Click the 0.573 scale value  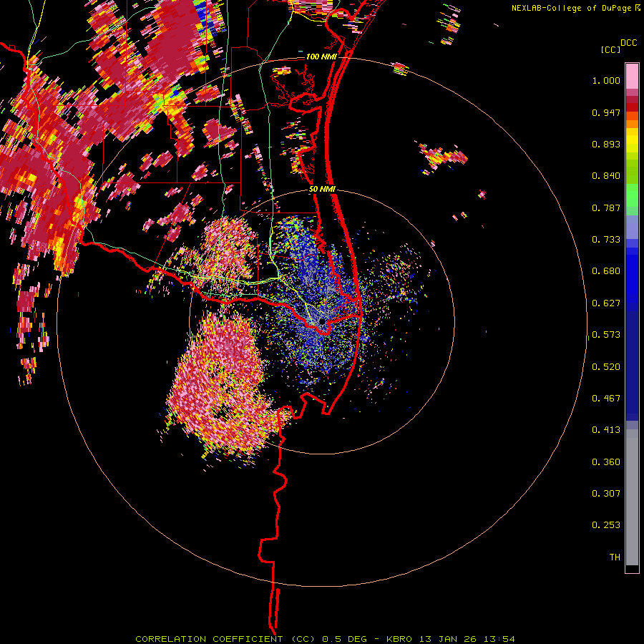click(606, 335)
